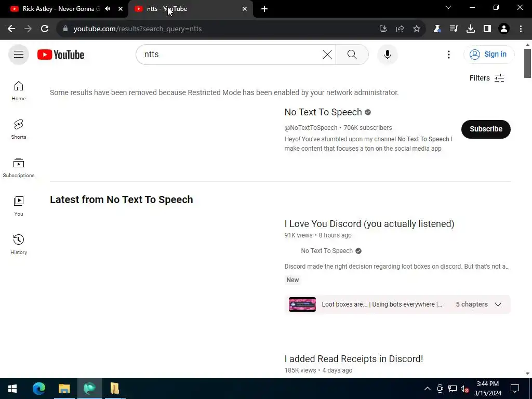532x399 pixels.
Task: Show hidden system tray icons
Action: pos(428,389)
